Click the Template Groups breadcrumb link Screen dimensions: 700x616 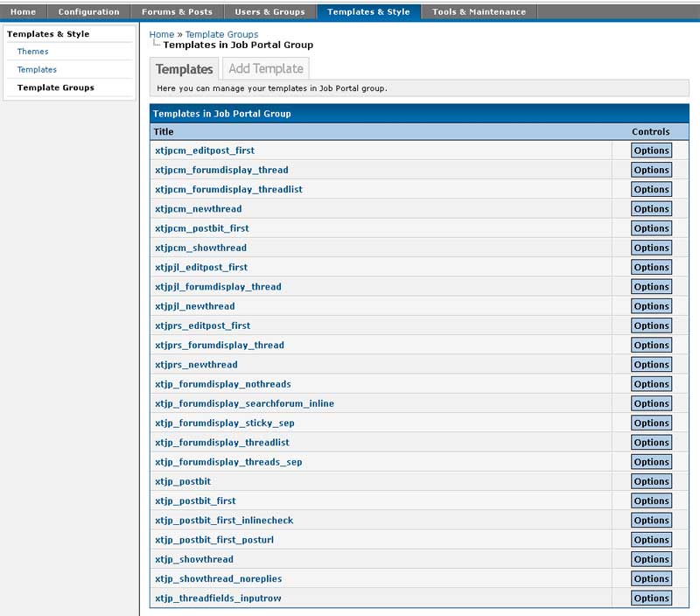tap(221, 34)
